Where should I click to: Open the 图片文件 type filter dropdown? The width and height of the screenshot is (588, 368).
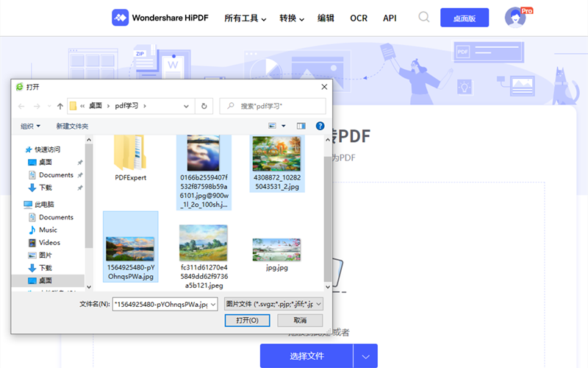pyautogui.click(x=273, y=304)
